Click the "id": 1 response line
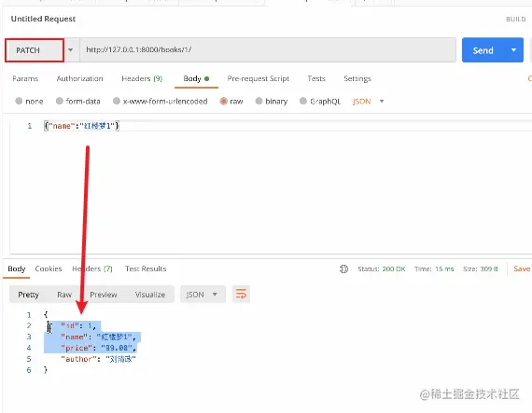532x413 pixels. point(78,326)
